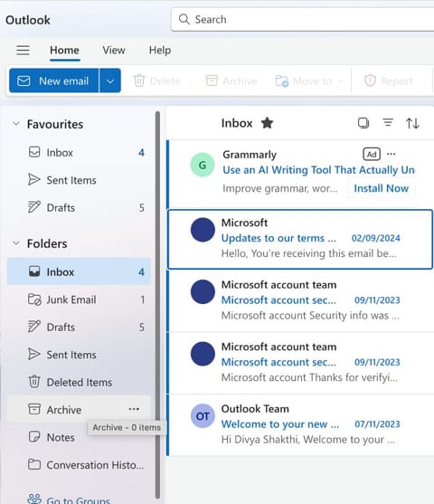Open Outlook Team Welcome email
434x504 pixels.
(x=300, y=424)
